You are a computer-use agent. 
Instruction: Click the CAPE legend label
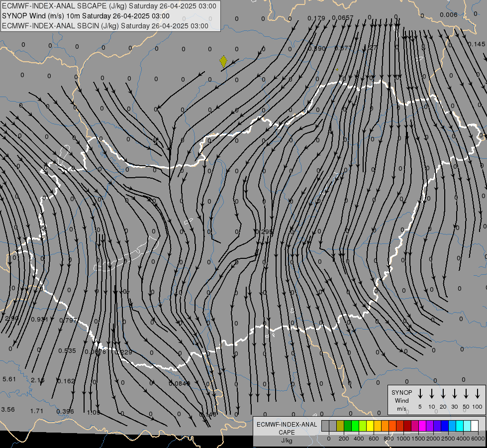287,432
